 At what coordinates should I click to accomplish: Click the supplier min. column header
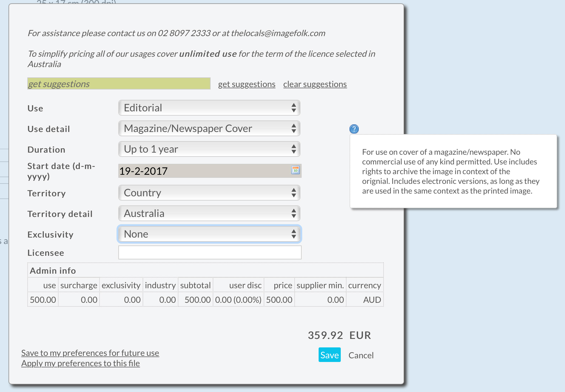click(320, 285)
